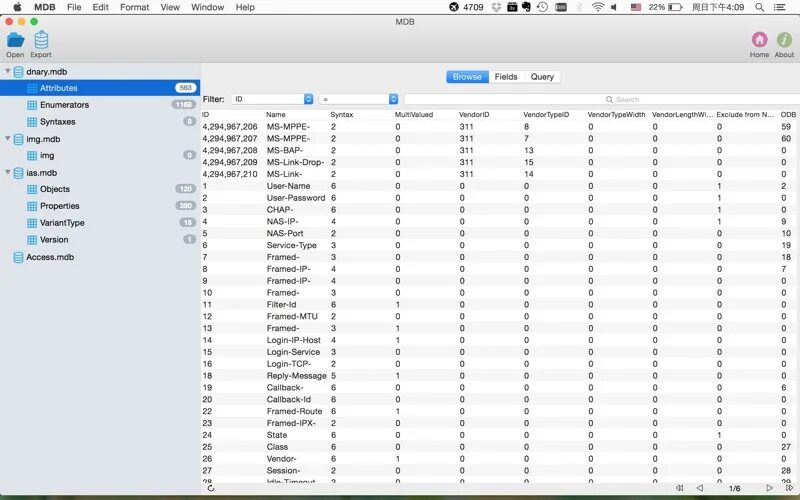Collapse the dnary.mdb tree node
This screenshot has height=500, width=800.
pyautogui.click(x=8, y=71)
